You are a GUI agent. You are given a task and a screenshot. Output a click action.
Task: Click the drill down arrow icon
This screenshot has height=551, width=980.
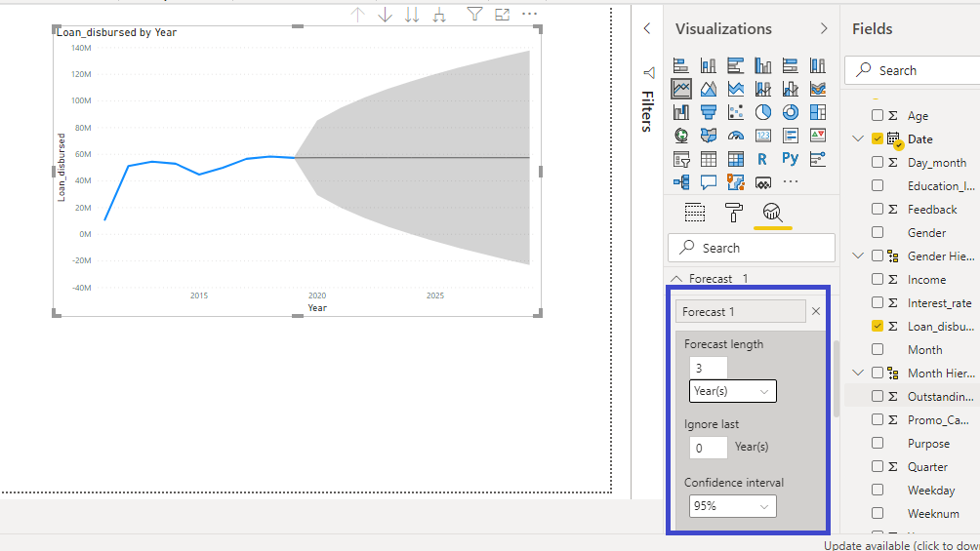pos(385,15)
